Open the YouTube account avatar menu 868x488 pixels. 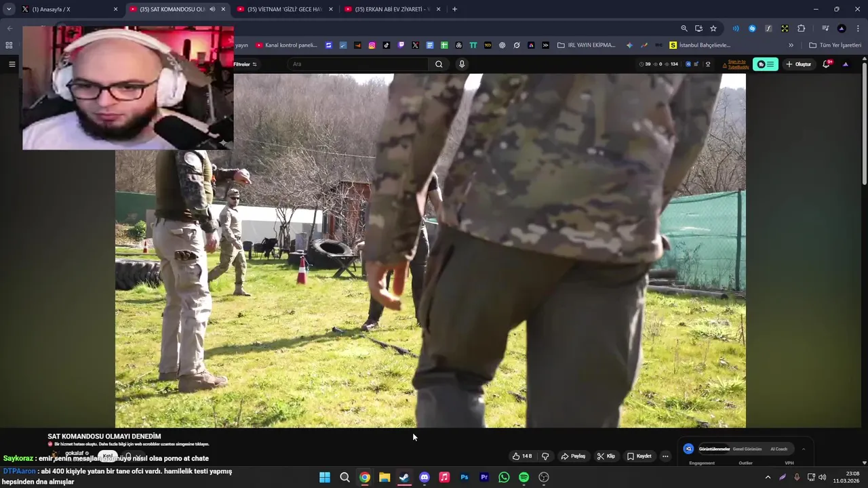click(x=845, y=64)
